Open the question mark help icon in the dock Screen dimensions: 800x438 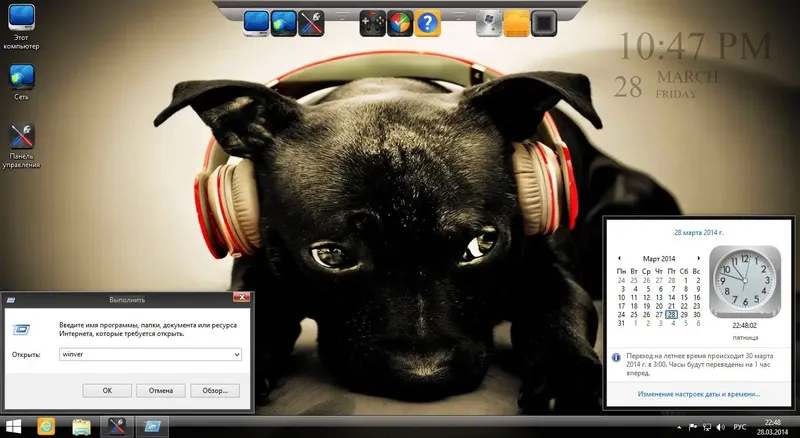tap(428, 23)
